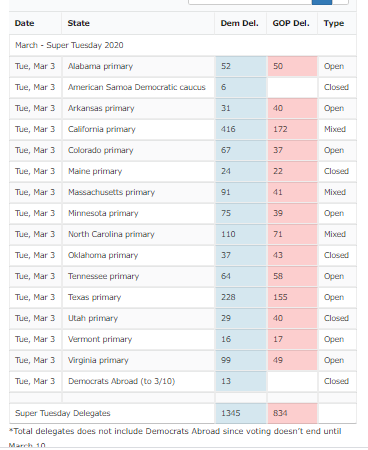Click the Virginia primary entry
The image size is (368, 450).
(x=98, y=360)
